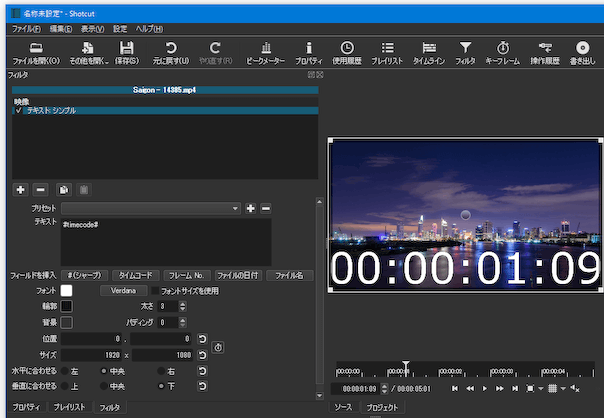Insert ファイルの日付 field
This screenshot has width=604, height=418.
click(238, 275)
